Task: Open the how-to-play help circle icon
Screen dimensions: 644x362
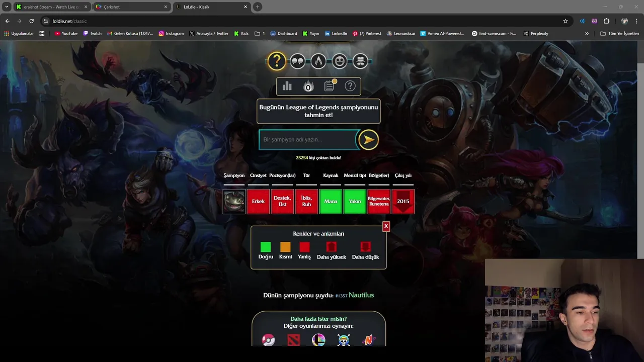Action: pos(350,86)
